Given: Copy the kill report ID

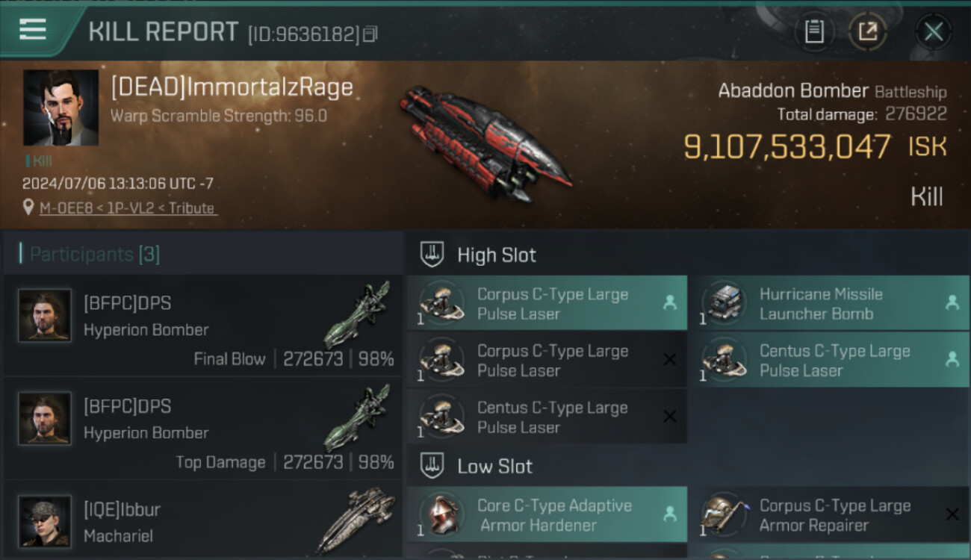Looking at the screenshot, I should point(370,34).
